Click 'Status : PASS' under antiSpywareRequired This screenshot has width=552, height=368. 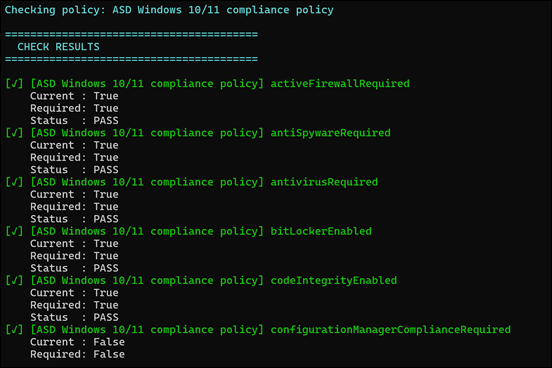click(74, 170)
